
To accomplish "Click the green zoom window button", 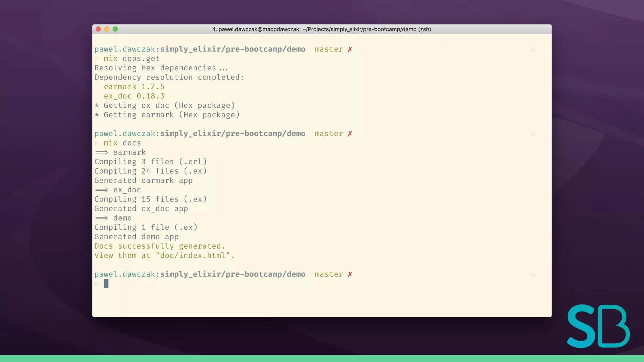I will [115, 29].
